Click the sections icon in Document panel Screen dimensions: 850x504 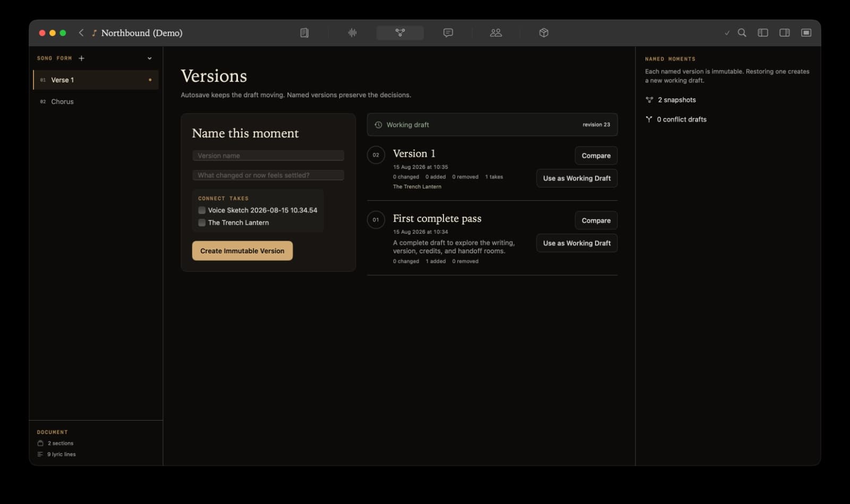tap(40, 443)
